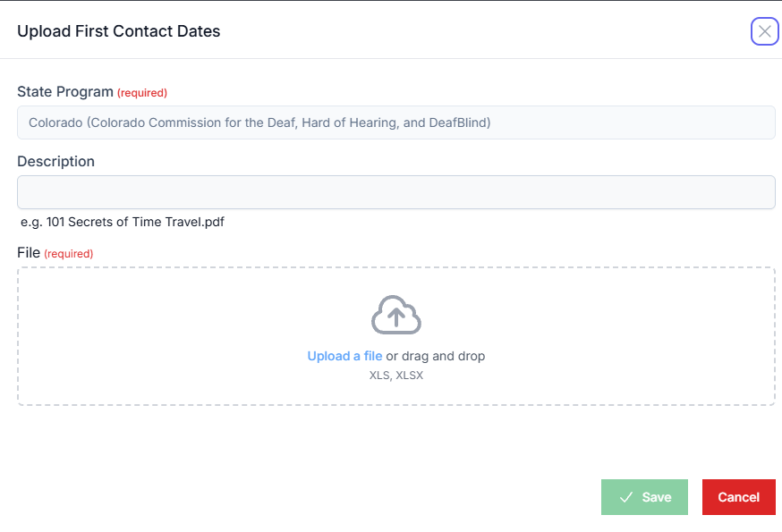The height and width of the screenshot is (532, 782).
Task: Click the 'File' field label
Action: point(29,253)
